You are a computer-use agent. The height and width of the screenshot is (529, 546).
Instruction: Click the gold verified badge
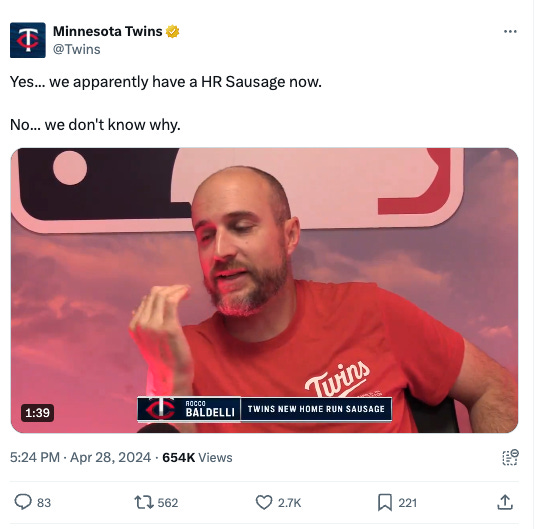(172, 31)
